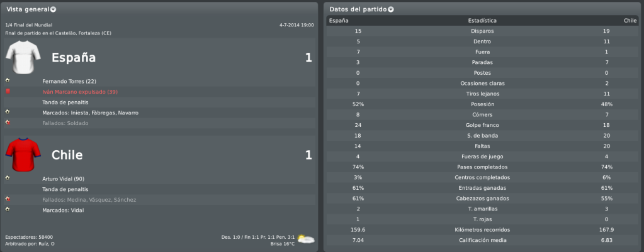
Task: Open the Vista general dropdown arrow
Action: click(x=54, y=9)
